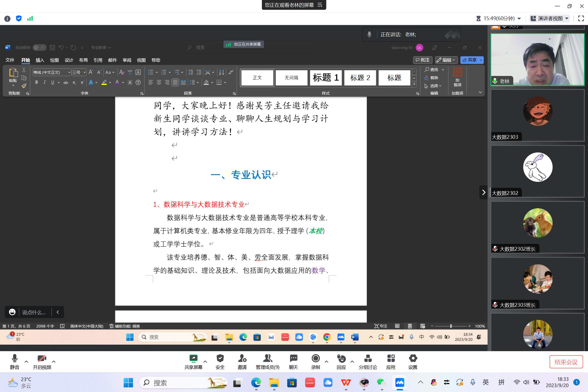Open Word font name combo box

(52, 72)
